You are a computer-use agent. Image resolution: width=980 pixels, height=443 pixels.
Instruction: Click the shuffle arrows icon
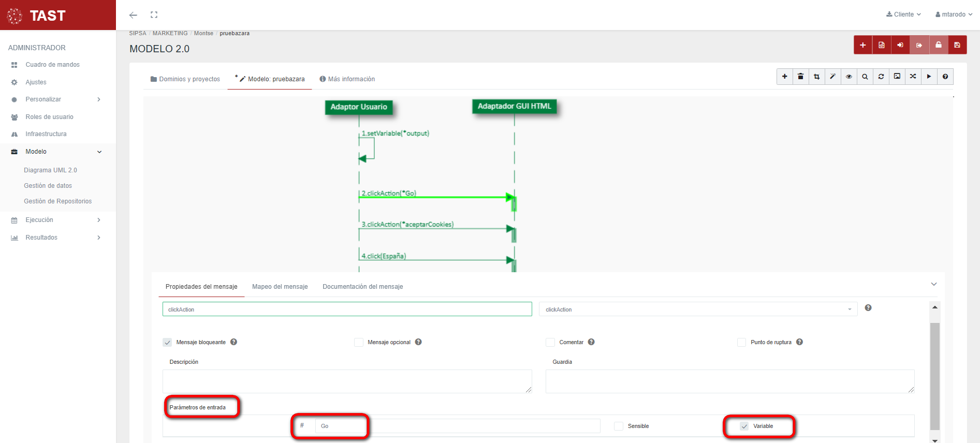pyautogui.click(x=913, y=77)
